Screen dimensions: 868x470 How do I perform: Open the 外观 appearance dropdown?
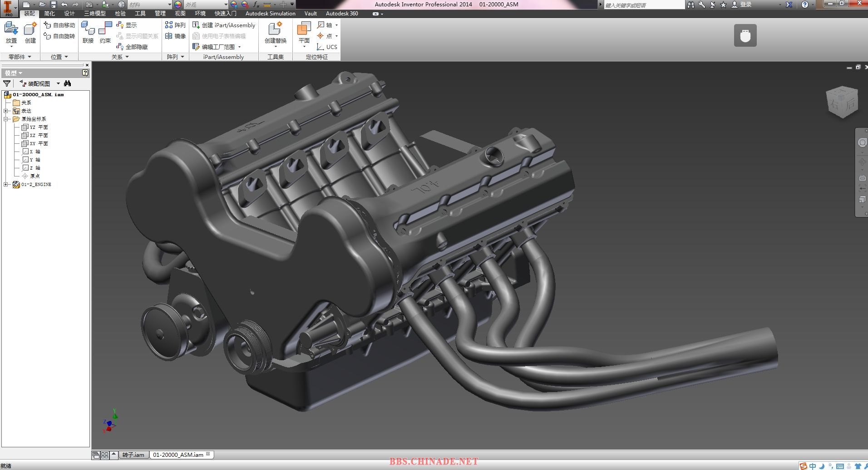[226, 5]
